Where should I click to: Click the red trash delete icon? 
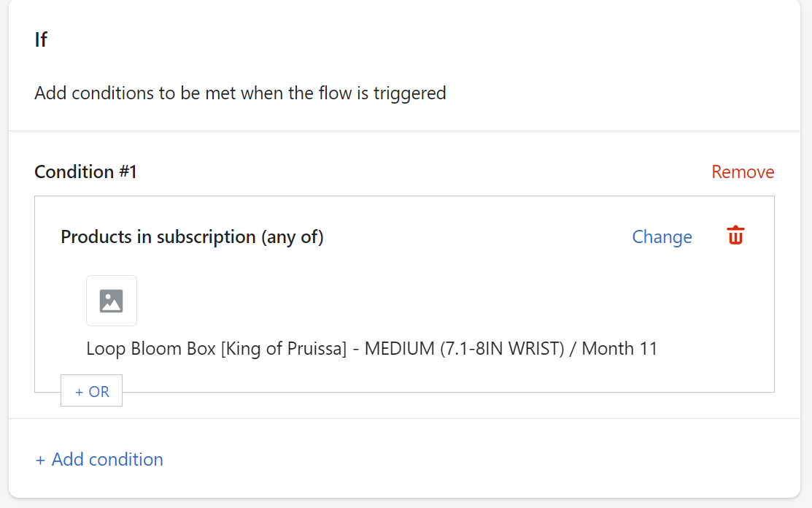pyautogui.click(x=735, y=236)
